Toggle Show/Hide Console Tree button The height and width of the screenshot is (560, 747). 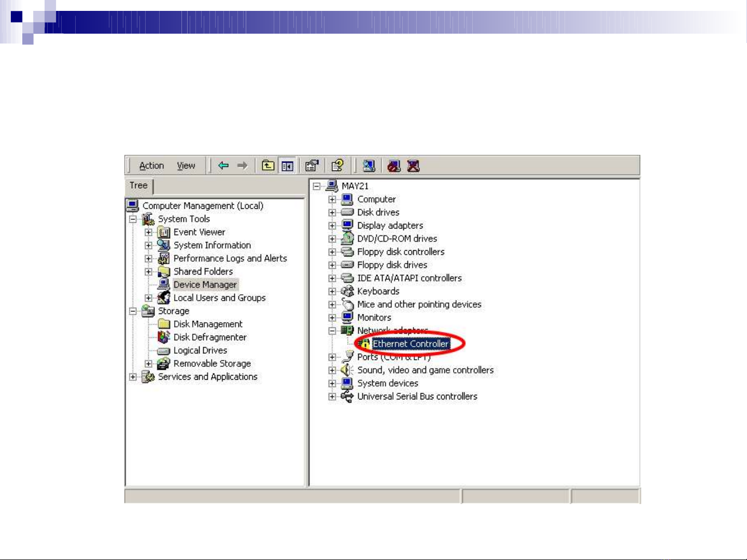coord(287,166)
